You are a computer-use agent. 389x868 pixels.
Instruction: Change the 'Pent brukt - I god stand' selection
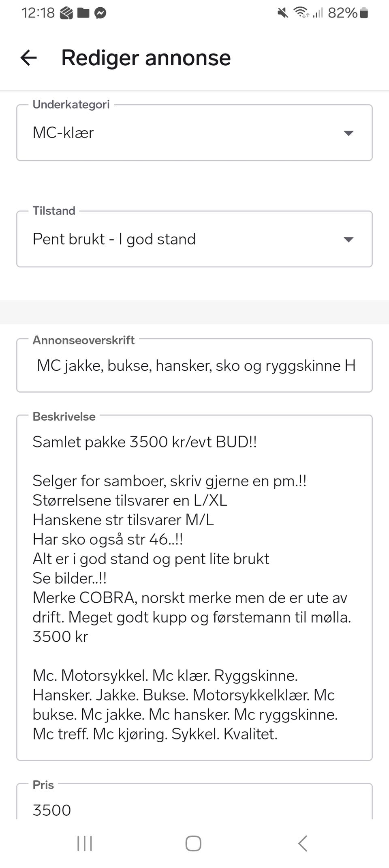(162, 239)
